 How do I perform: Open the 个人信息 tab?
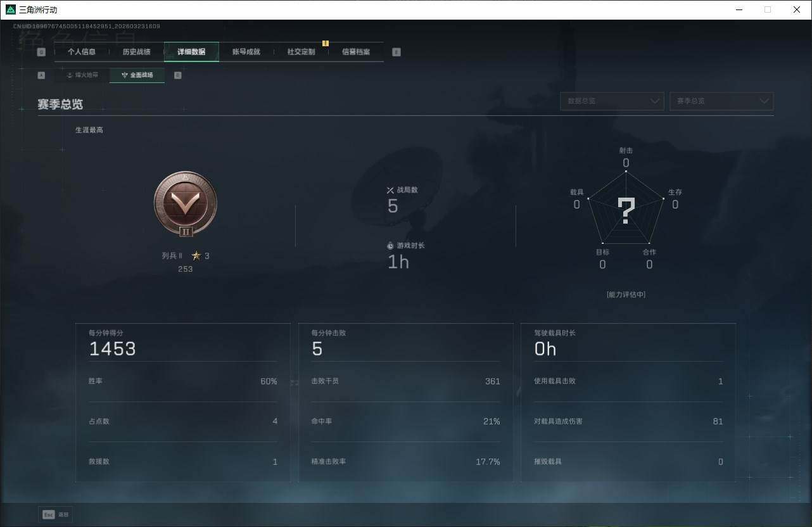click(x=82, y=52)
